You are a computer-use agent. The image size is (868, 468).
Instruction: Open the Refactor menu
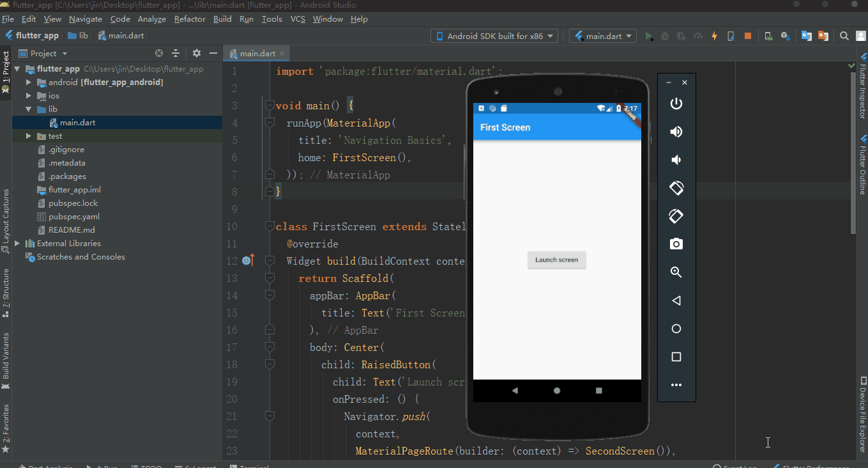(x=190, y=19)
